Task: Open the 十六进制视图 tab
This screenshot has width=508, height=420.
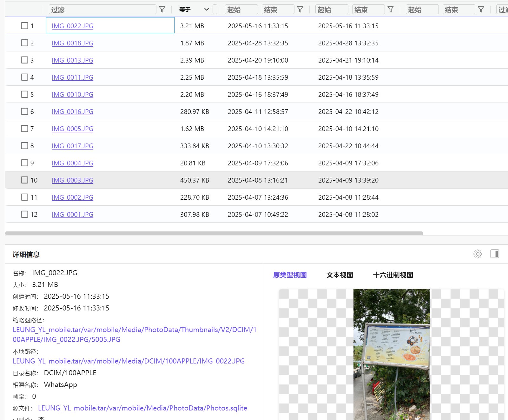Action: [393, 275]
